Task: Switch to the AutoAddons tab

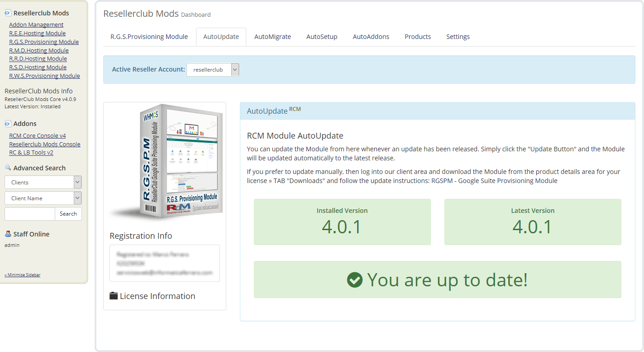Action: [x=371, y=37]
